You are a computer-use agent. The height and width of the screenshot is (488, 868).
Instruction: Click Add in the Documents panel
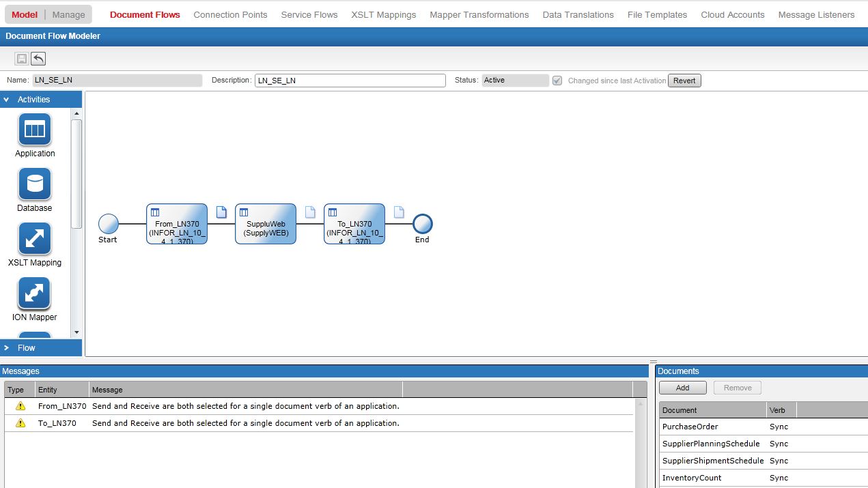[682, 387]
